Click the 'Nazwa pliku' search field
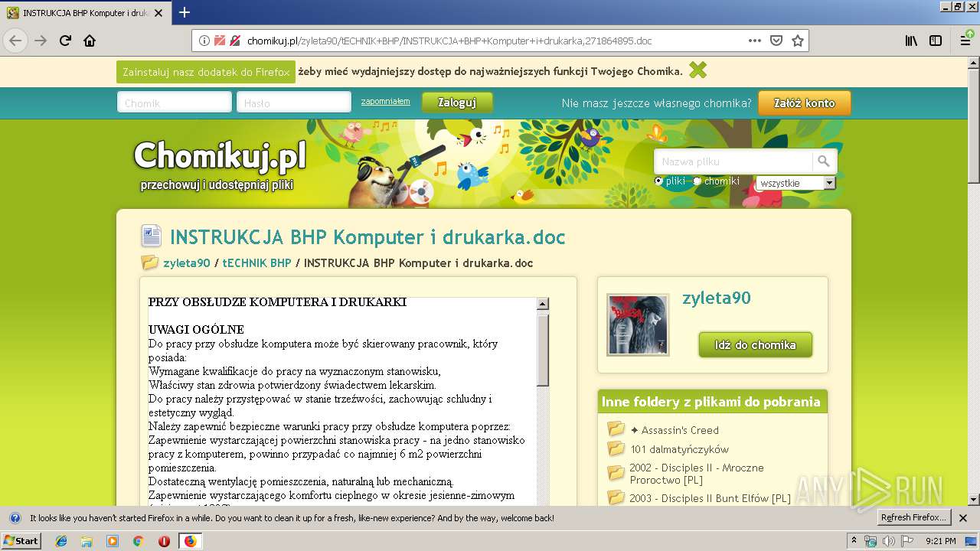980x551 pixels. 733,161
